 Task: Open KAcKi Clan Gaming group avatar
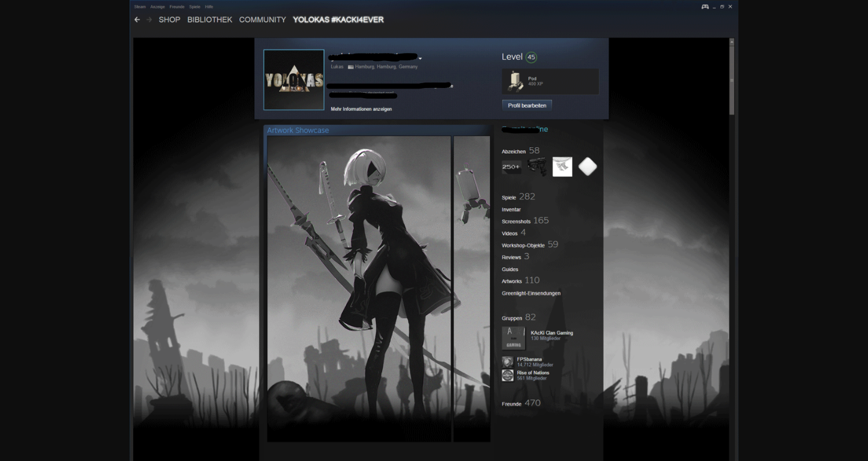(514, 339)
